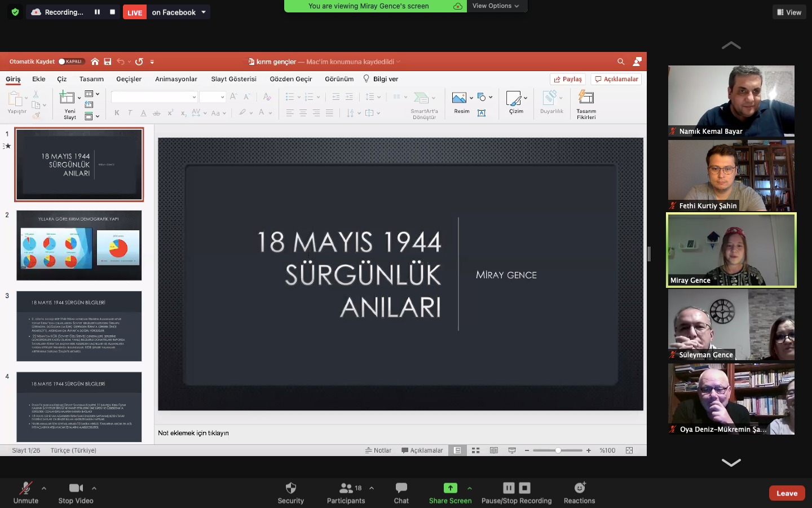Screen dimensions: 812x508
Task: Open Zoom Security shield
Action: click(x=291, y=493)
